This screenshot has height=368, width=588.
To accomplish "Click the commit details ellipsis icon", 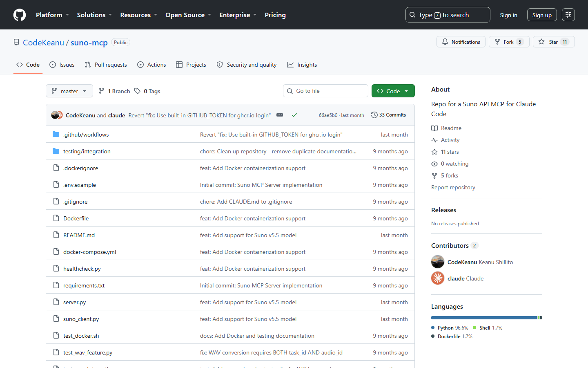I will tap(280, 115).
